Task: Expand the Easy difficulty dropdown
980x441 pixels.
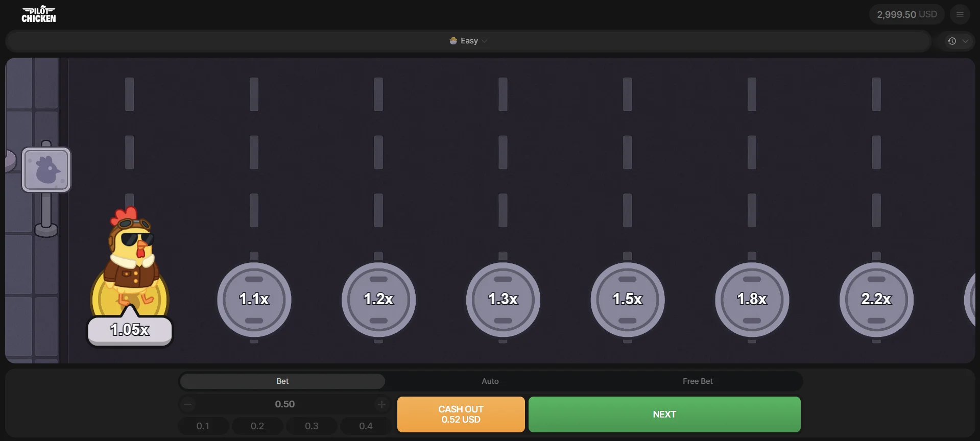Action: point(468,41)
